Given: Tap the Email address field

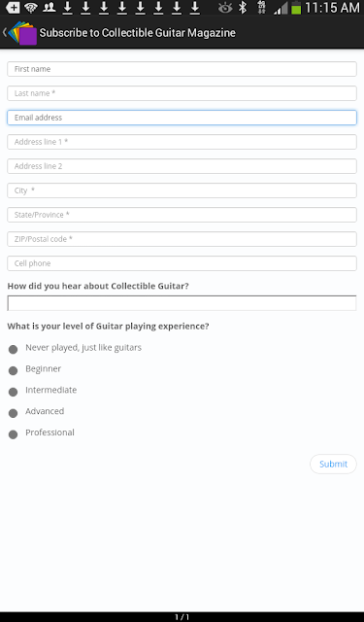Looking at the screenshot, I should click(182, 118).
